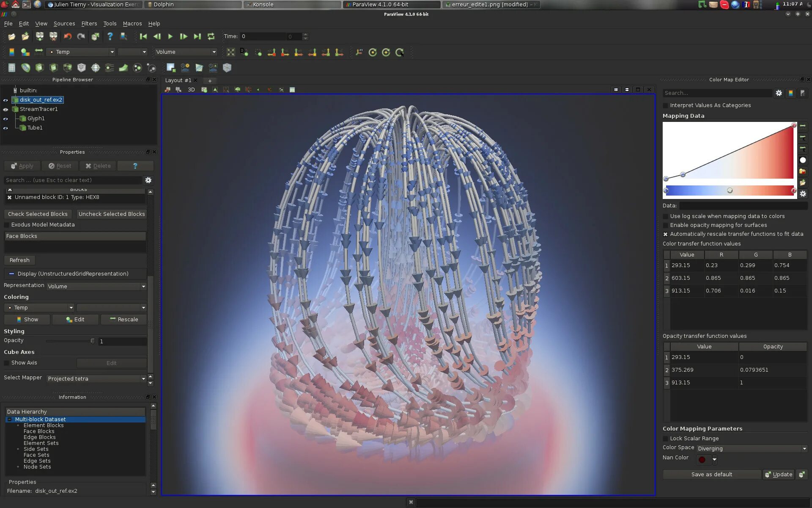Open the Sources menu

click(64, 24)
